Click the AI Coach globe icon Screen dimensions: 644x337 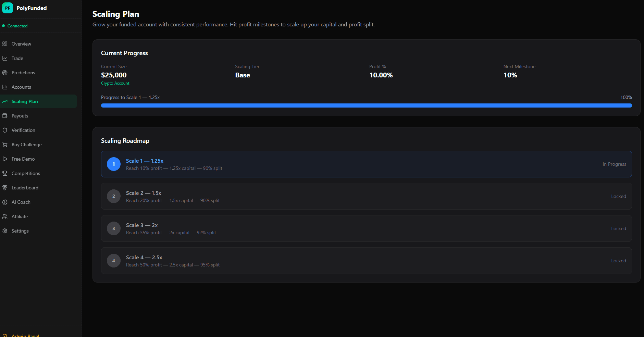point(5,202)
